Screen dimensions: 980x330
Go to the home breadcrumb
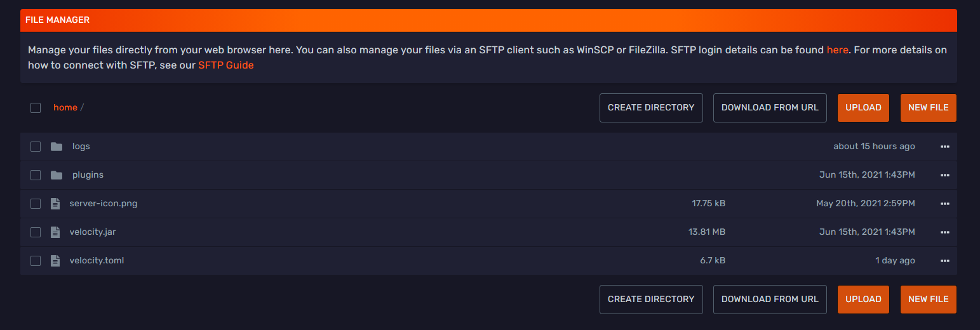click(x=65, y=108)
